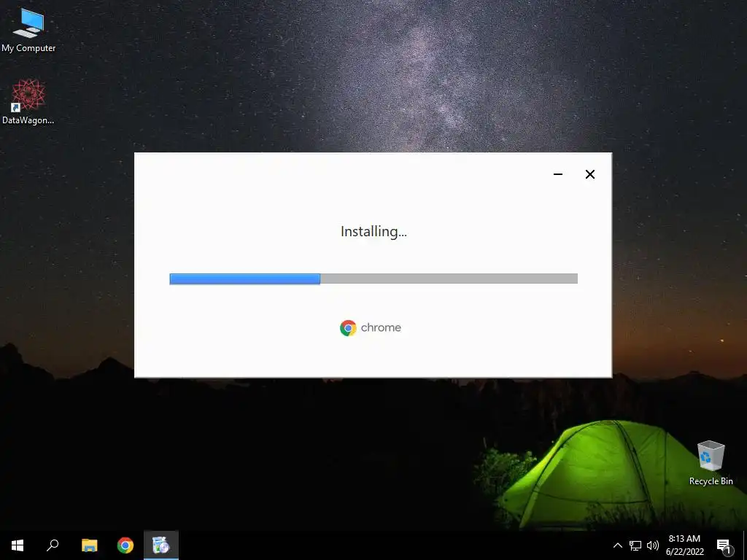Viewport: 747px width, 560px height.
Task: Click the Chrome logo in installer
Action: point(348,328)
